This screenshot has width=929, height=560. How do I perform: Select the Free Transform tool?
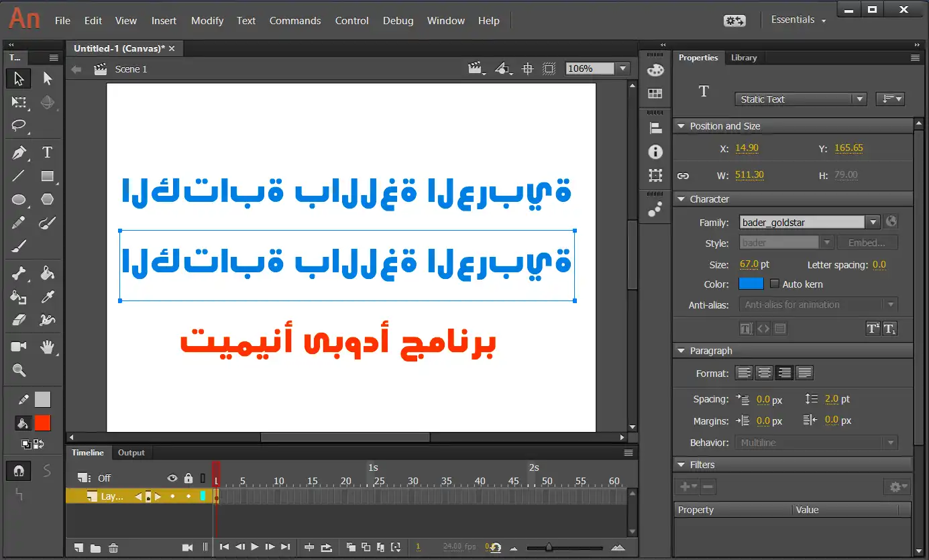[x=19, y=103]
